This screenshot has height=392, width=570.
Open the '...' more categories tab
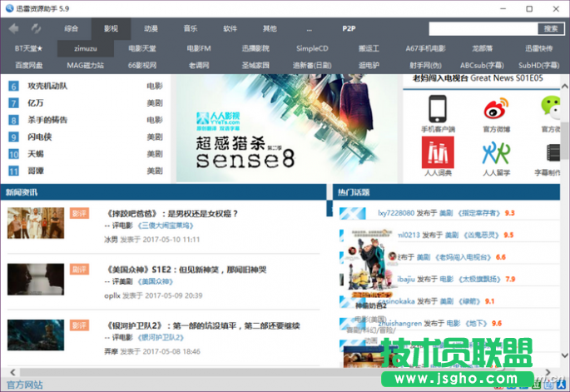[x=310, y=28]
